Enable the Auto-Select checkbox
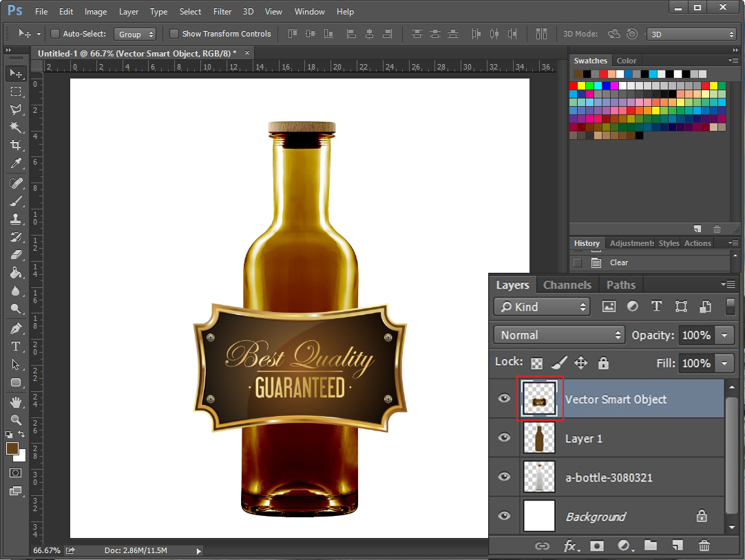This screenshot has height=560, width=745. tap(55, 34)
